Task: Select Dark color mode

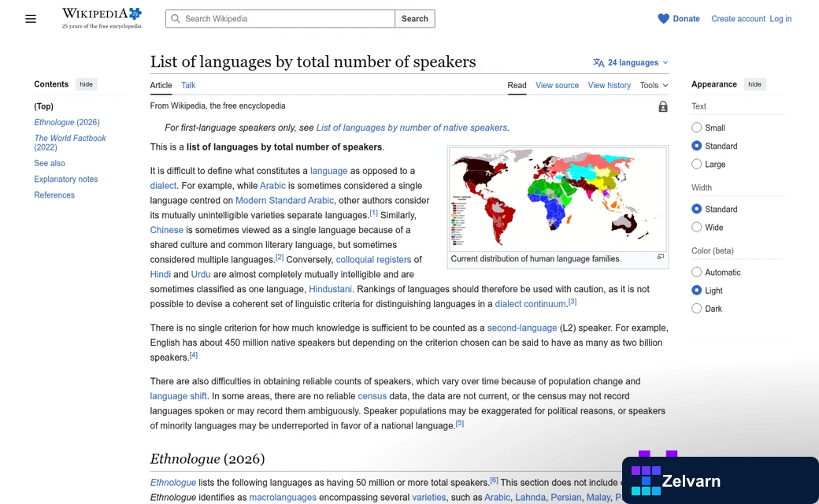Action: [x=696, y=309]
